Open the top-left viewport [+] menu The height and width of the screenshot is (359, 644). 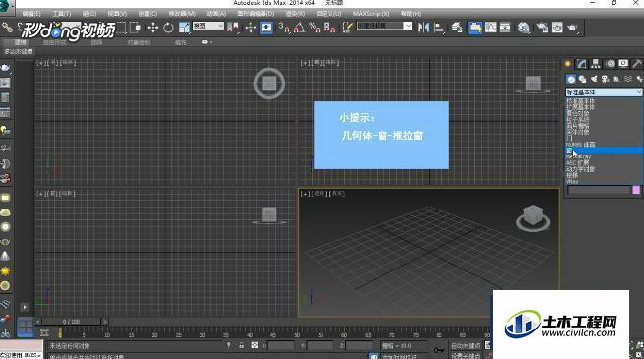coord(40,63)
